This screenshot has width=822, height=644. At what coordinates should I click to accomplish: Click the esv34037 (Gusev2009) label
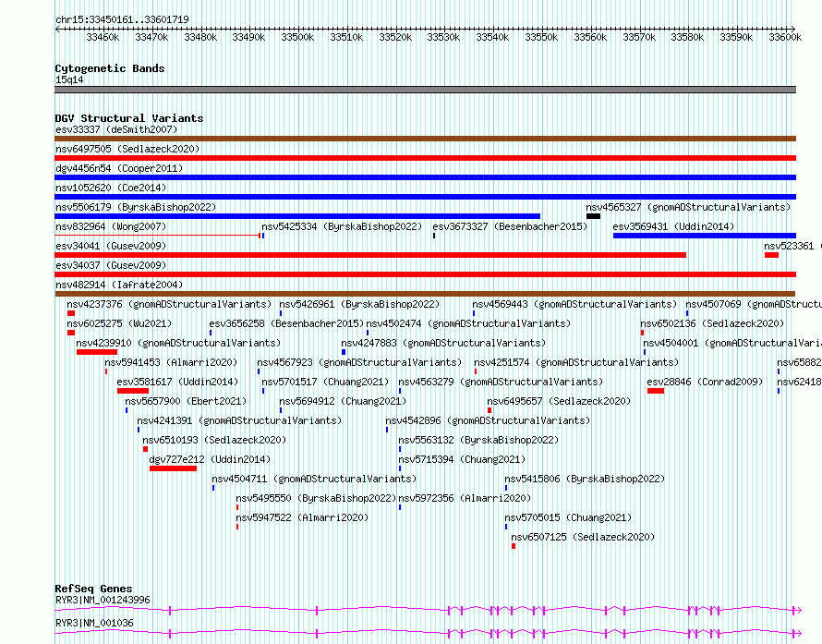(111, 265)
